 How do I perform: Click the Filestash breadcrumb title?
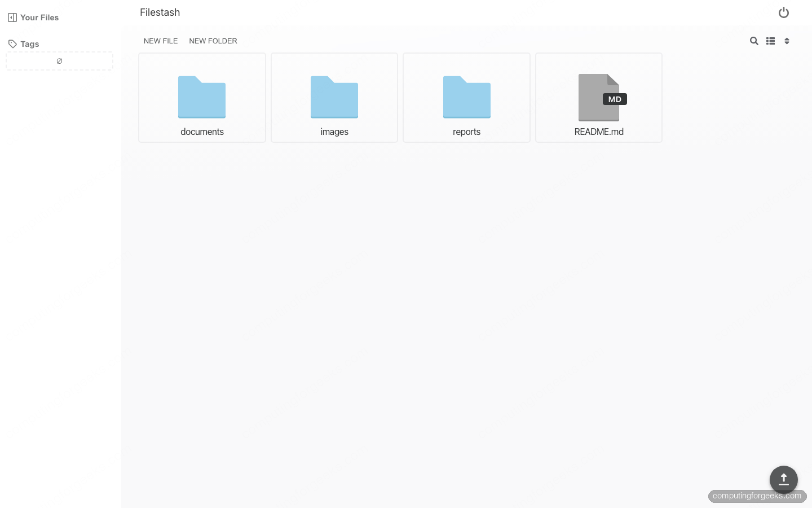[160, 12]
